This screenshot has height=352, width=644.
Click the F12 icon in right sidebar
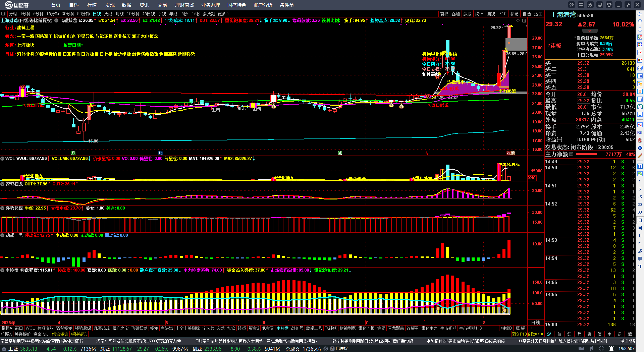pyautogui.click(x=640, y=99)
